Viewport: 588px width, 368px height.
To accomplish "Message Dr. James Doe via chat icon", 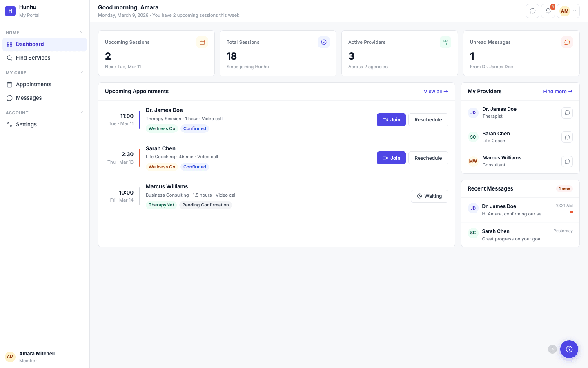I will coord(567,112).
